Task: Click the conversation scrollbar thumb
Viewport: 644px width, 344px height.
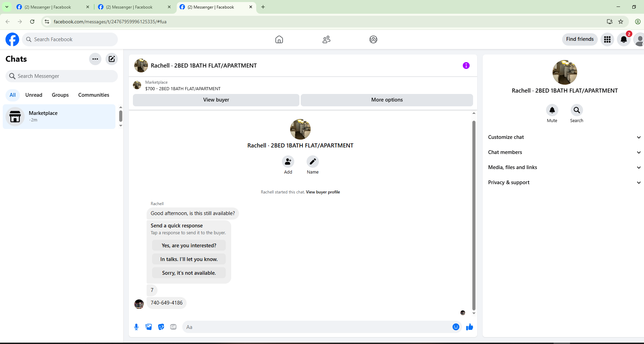Action: click(474, 215)
